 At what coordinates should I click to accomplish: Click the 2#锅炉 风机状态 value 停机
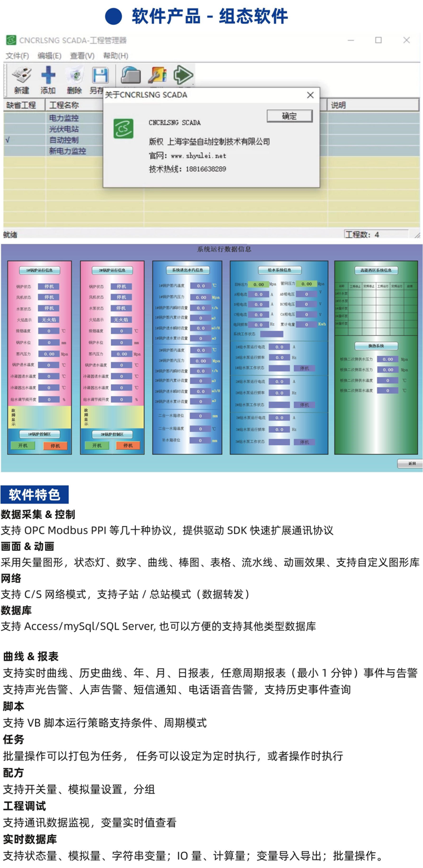[x=121, y=297]
